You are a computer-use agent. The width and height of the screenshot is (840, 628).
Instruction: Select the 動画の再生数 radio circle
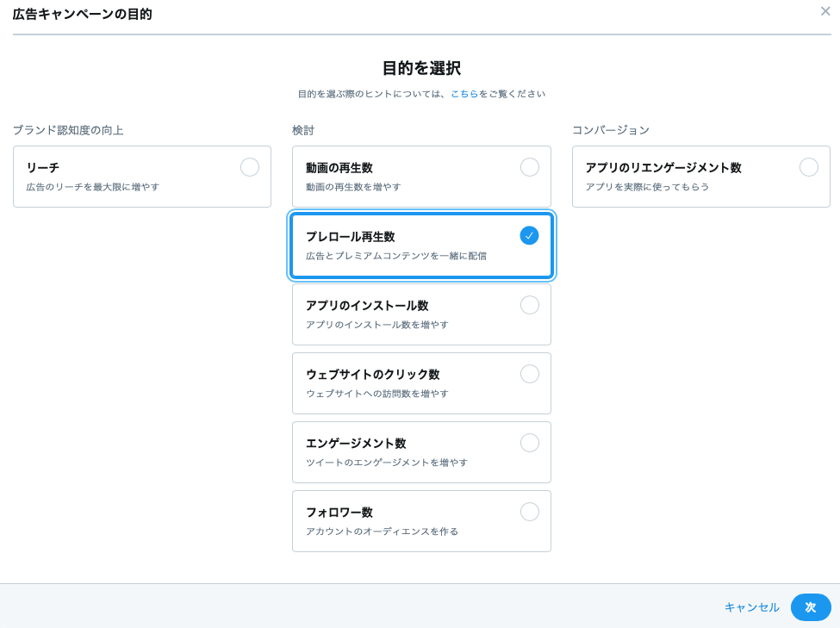click(x=530, y=167)
